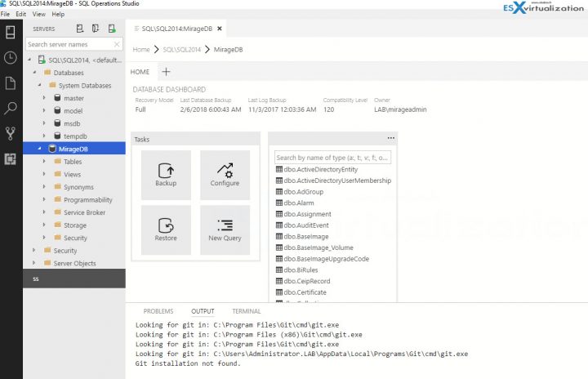588x379 pixels.
Task: Click Show Active Connections icon
Action: 112,29
